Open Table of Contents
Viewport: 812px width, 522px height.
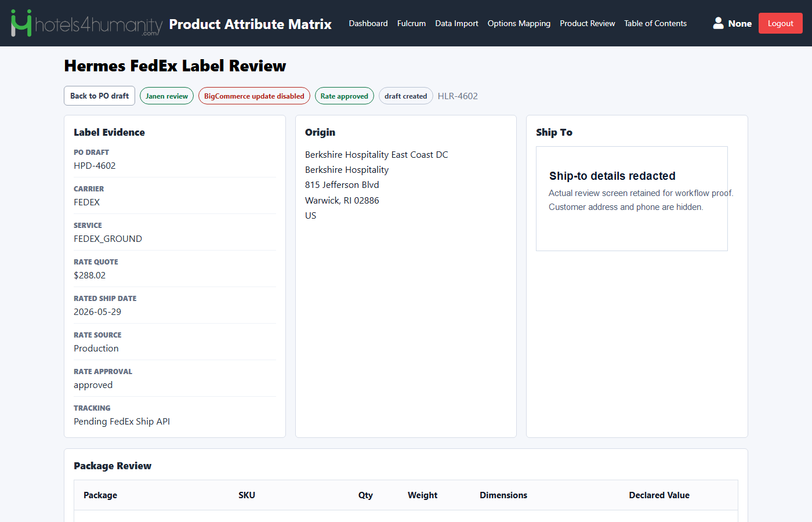pyautogui.click(x=655, y=23)
